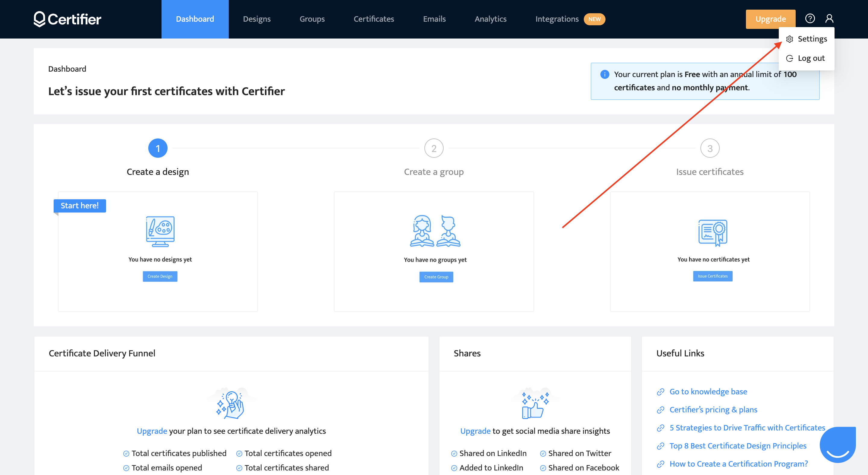Click the certificate ribbon illustration
The height and width of the screenshot is (475, 868).
[713, 232]
